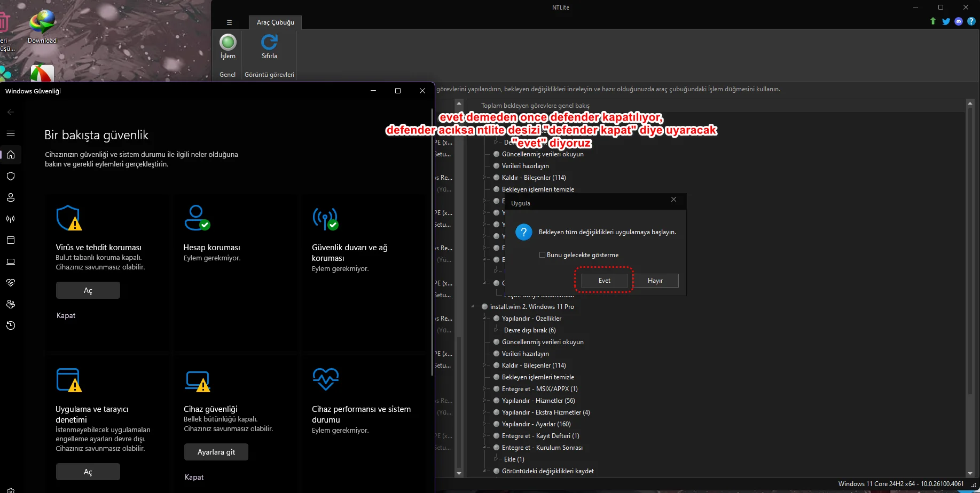980x493 pixels.
Task: Open firewall and network antenna icon in sidebar
Action: [11, 219]
